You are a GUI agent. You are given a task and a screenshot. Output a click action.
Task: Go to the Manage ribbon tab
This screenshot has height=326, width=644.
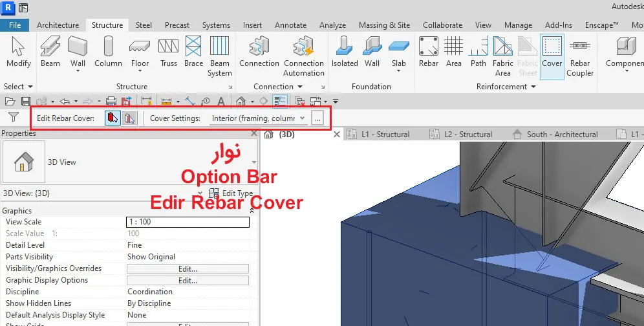point(519,25)
